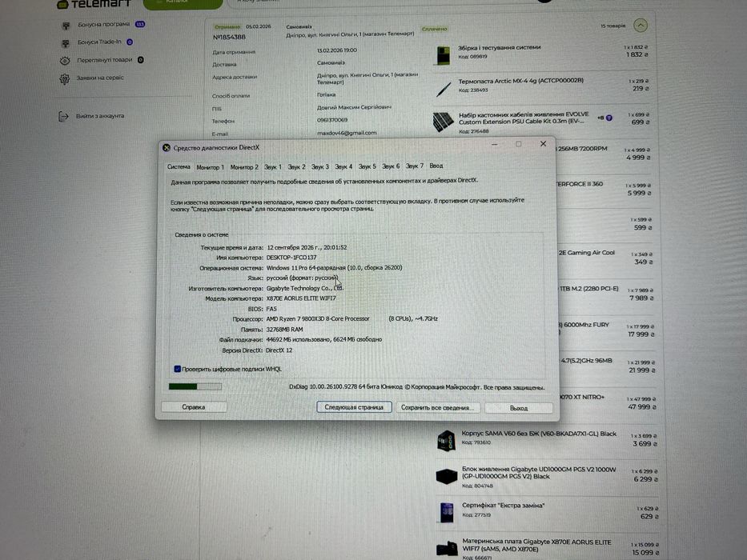Image resolution: width=747 pixels, height=560 pixels.
Task: Click processor AMD Ryzen 7 9800X3D text
Action: pyautogui.click(x=318, y=319)
